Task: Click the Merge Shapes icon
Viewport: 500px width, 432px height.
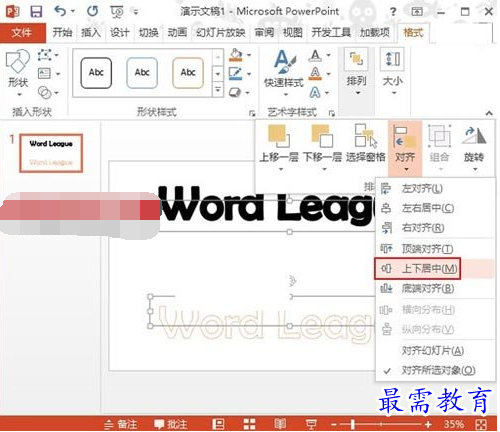Action: click(45, 92)
